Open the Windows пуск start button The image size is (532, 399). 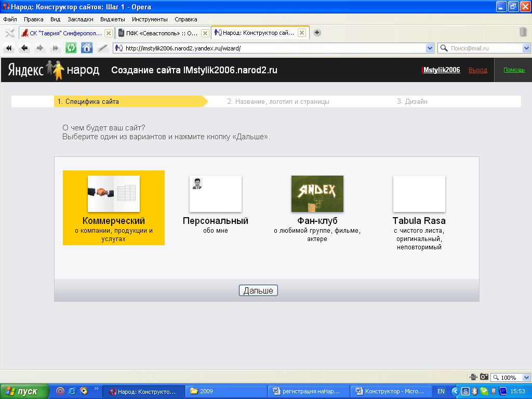[24, 391]
